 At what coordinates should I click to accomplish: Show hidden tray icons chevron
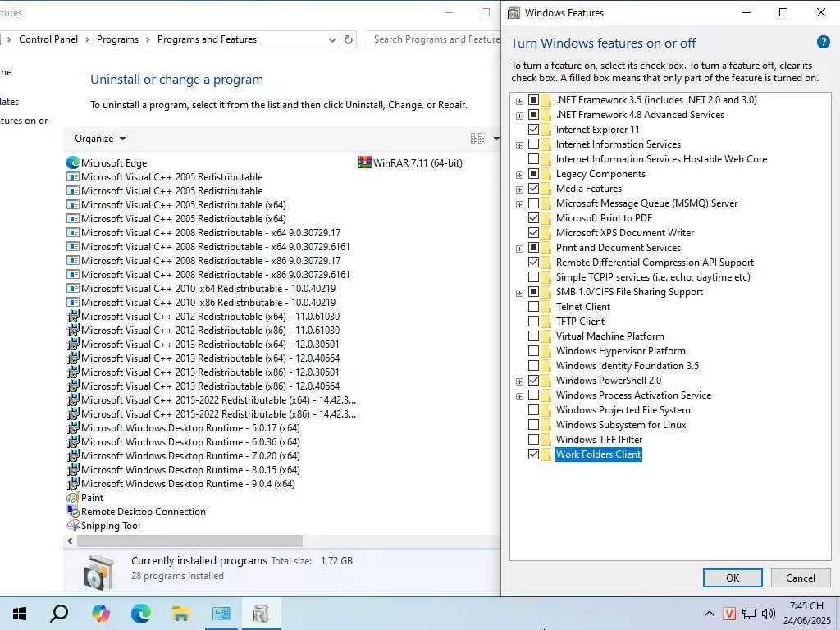(x=710, y=614)
